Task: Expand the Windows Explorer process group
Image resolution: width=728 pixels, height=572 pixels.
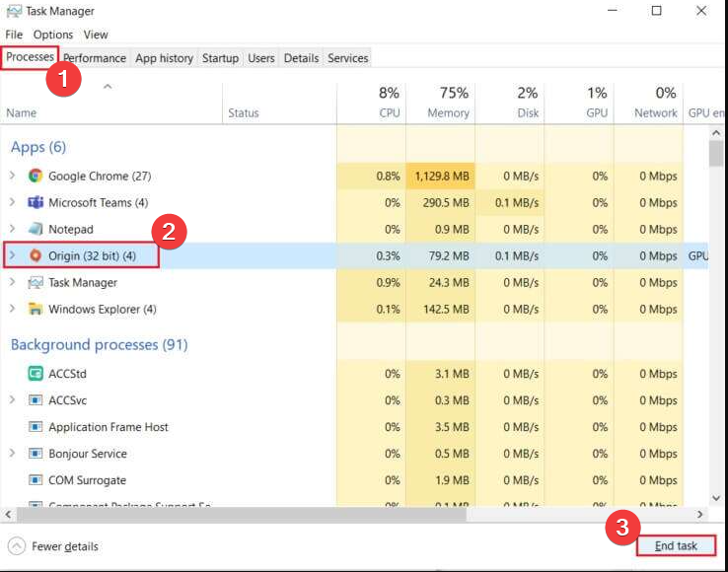Action: [x=13, y=309]
